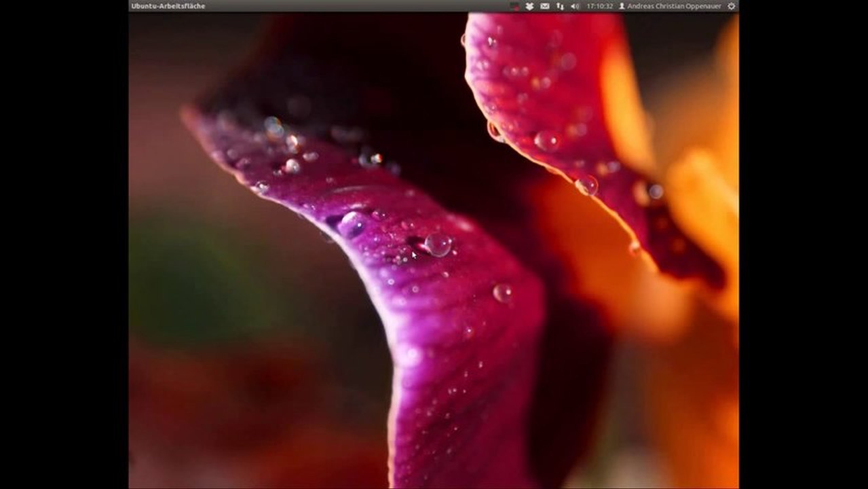Open the clock showing 17:10:32
This screenshot has height=489, width=868.
600,6
